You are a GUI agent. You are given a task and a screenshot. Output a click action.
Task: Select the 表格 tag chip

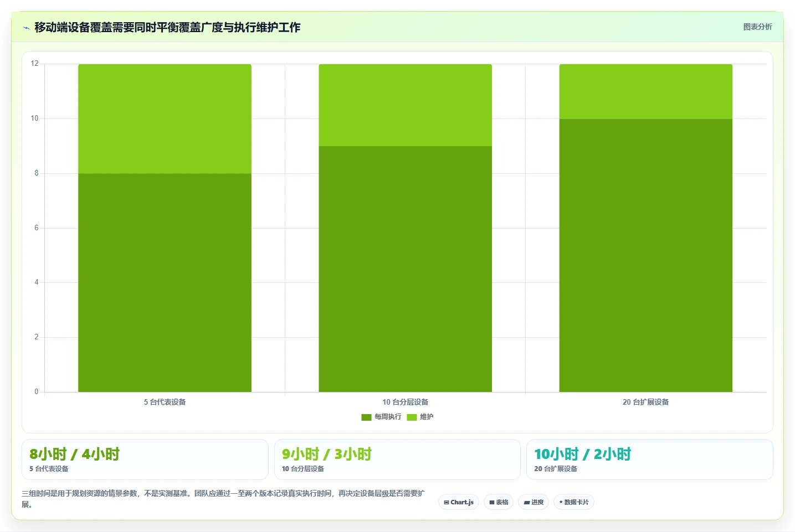coord(499,502)
